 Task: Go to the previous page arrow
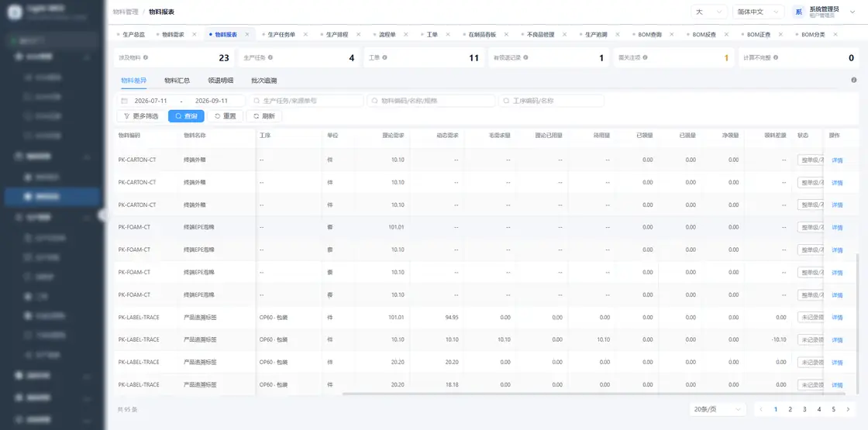(761, 410)
